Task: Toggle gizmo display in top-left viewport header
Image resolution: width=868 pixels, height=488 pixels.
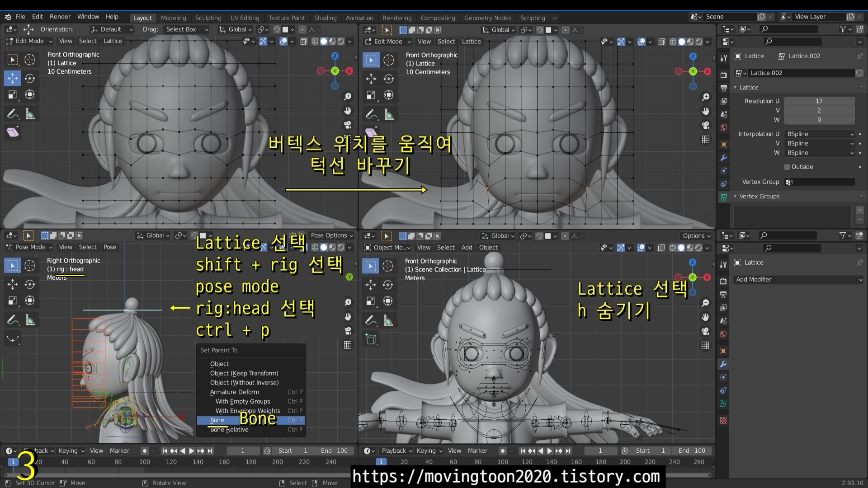Action: coord(263,41)
